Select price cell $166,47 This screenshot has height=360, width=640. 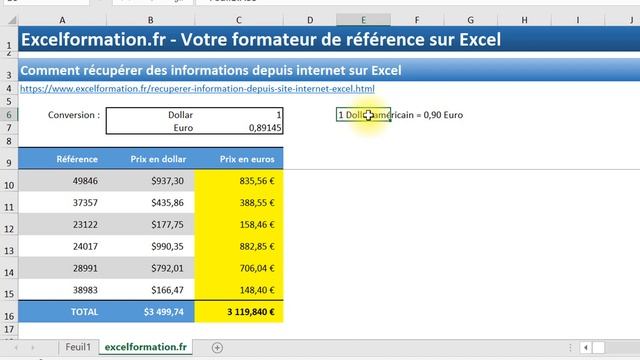(150, 290)
